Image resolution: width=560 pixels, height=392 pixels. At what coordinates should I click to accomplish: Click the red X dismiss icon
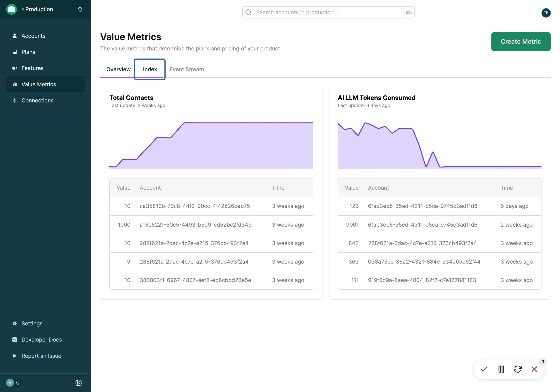coord(534,369)
